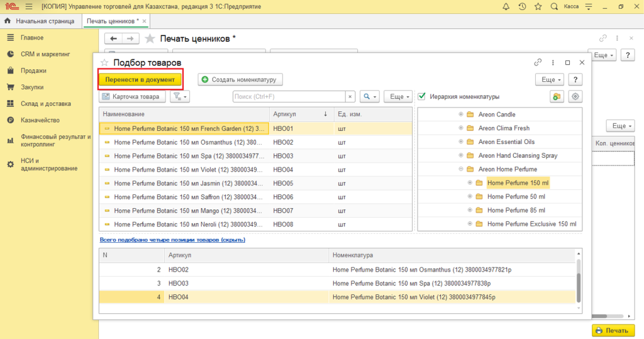Open the Закупки section
Screen dimensions: 644x339
[x=32, y=87]
